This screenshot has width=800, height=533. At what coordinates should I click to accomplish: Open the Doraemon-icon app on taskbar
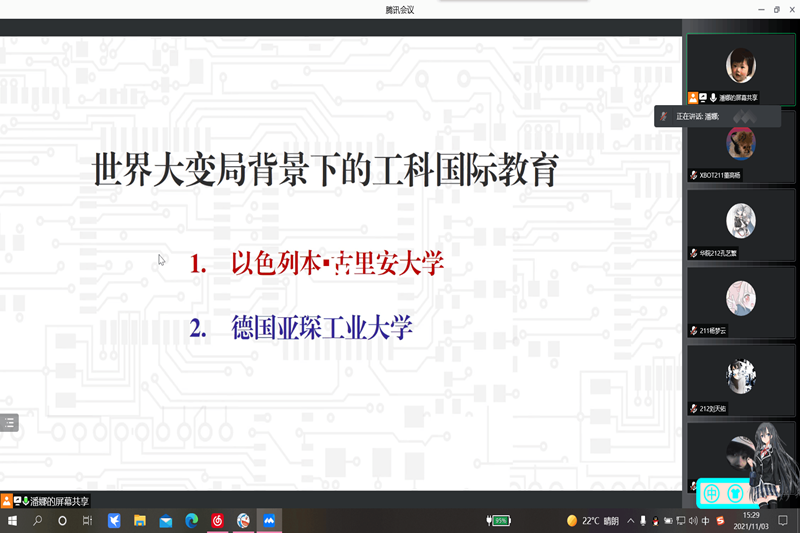point(243,521)
